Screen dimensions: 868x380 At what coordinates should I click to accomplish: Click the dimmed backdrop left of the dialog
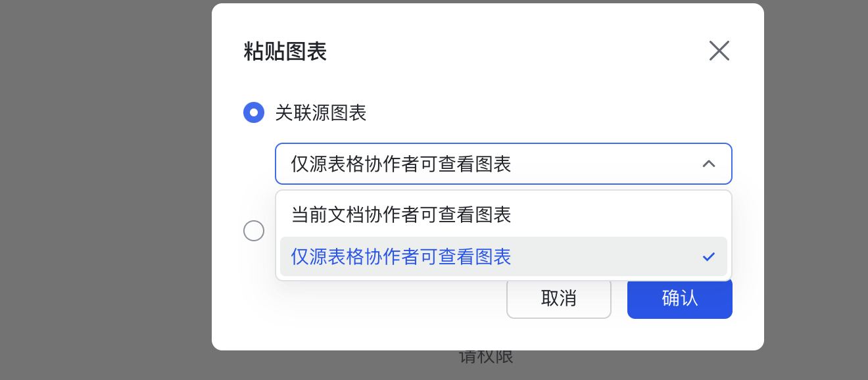tap(105, 191)
